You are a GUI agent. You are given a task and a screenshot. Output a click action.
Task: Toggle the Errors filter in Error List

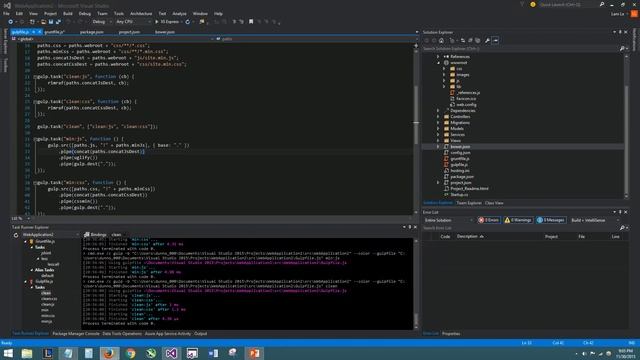click(489, 220)
